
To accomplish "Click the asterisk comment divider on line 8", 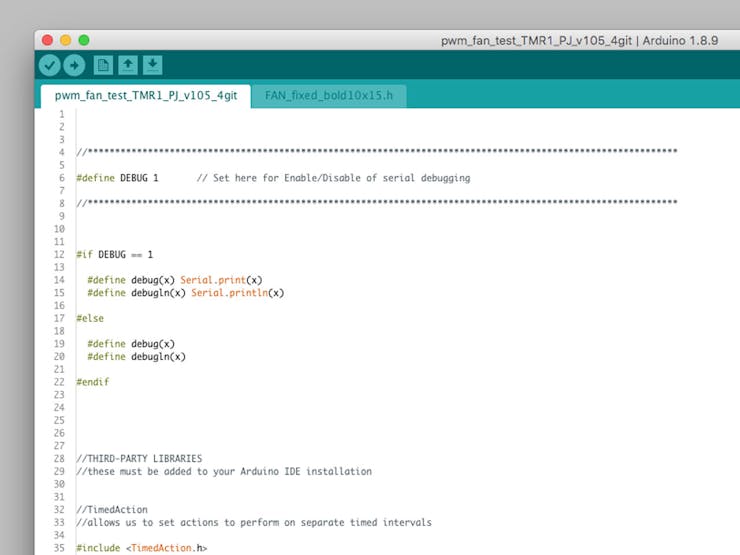I will tap(377, 202).
